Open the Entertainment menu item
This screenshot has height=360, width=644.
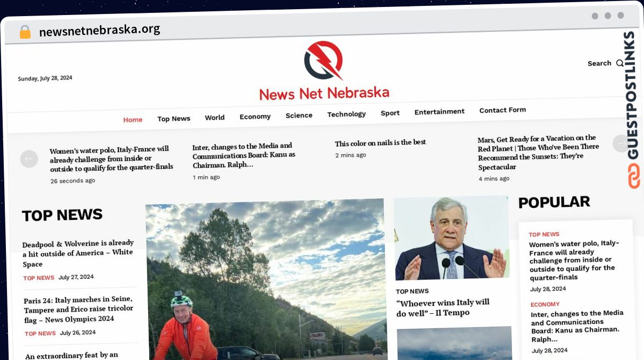(440, 112)
